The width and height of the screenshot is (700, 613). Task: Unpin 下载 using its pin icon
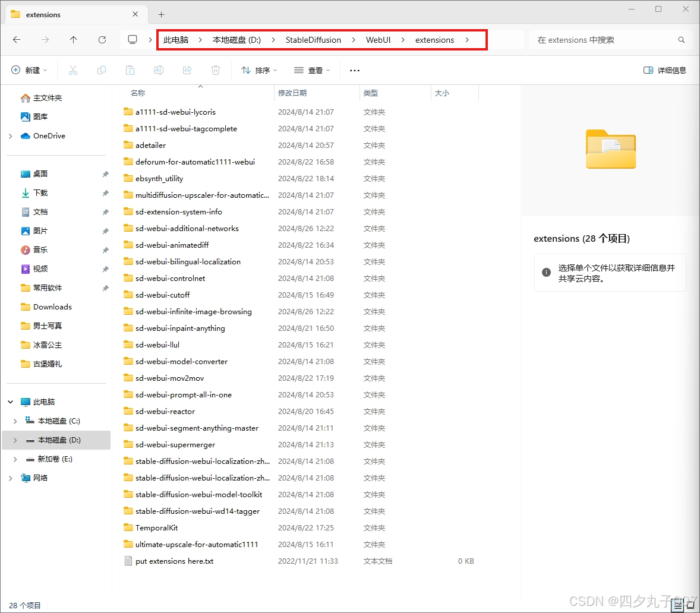105,193
